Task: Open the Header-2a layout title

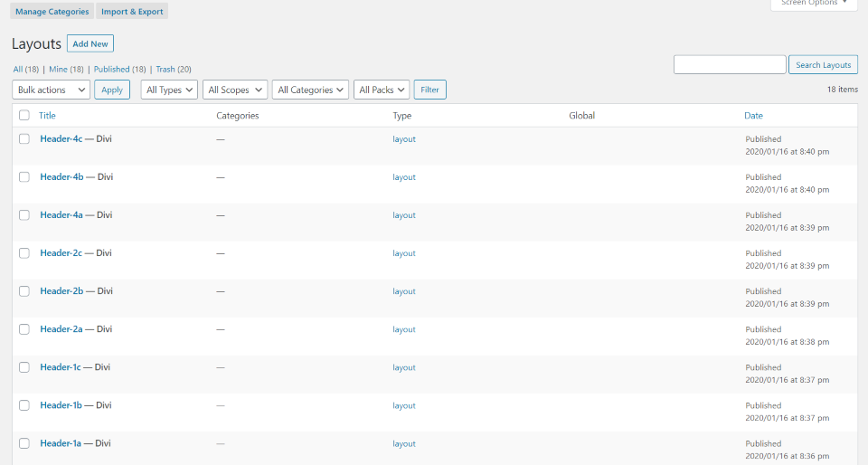Action: [x=61, y=328]
